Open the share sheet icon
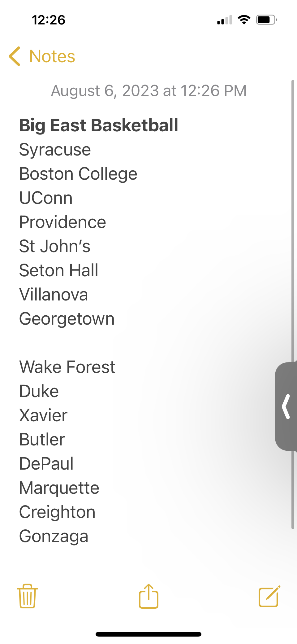This screenshot has width=297, height=644. pyautogui.click(x=148, y=596)
